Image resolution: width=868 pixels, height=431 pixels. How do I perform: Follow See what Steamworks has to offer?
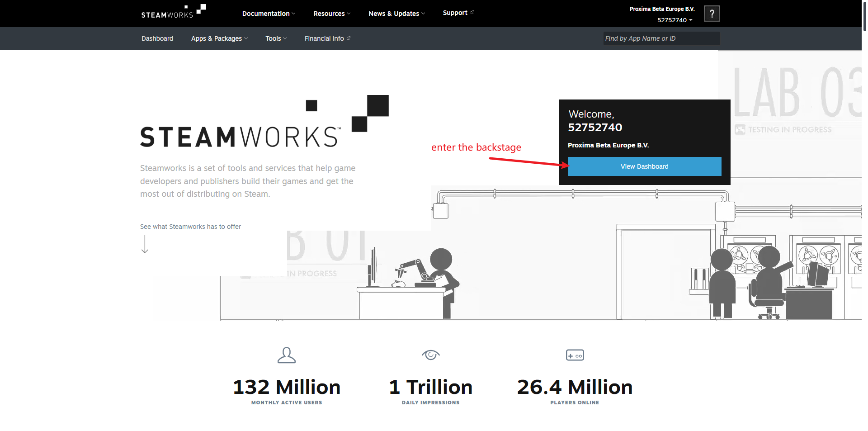(190, 227)
